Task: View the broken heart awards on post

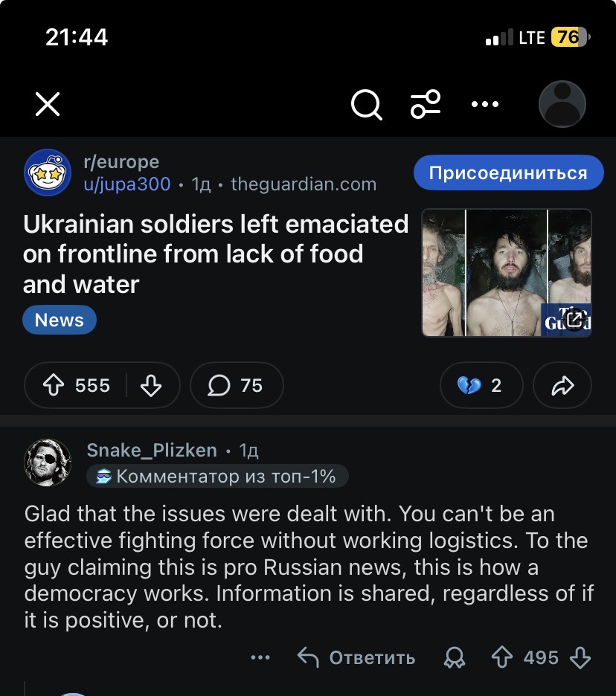Action: pos(481,385)
